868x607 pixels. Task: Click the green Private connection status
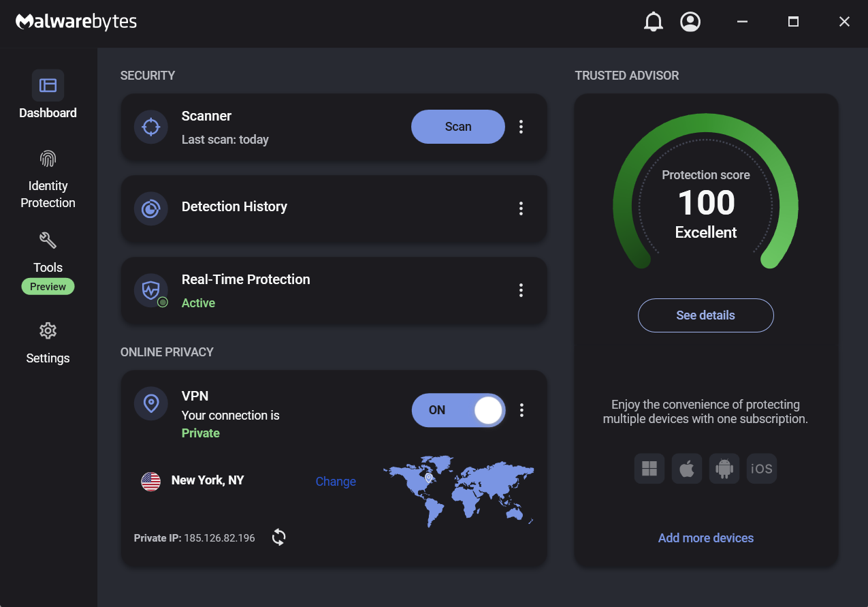[x=201, y=433]
